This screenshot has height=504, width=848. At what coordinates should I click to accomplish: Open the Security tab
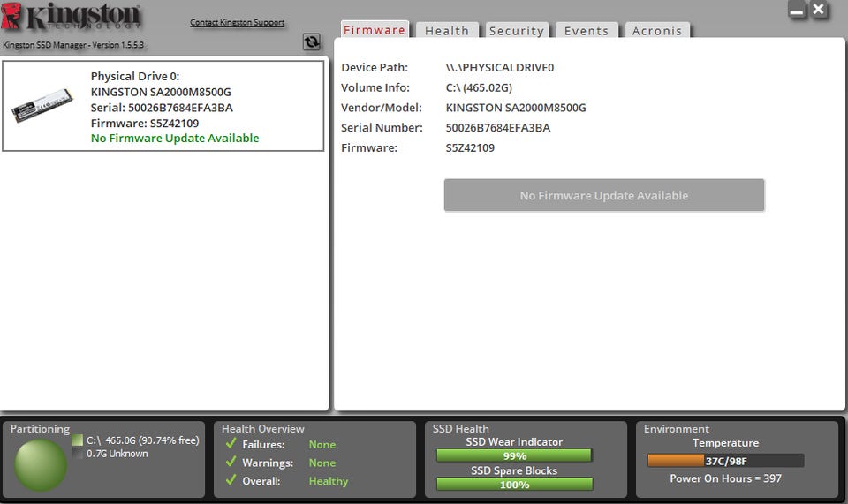tap(517, 30)
